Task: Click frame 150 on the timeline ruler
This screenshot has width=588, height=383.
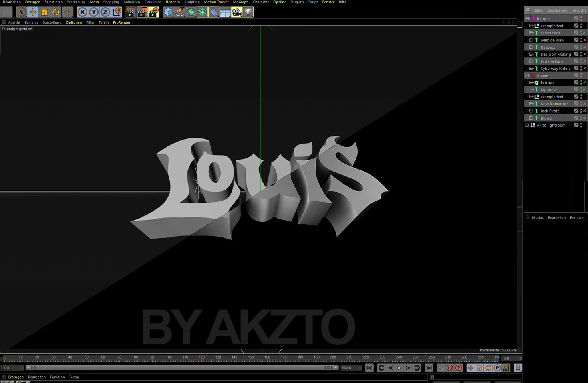Action: click(x=251, y=358)
